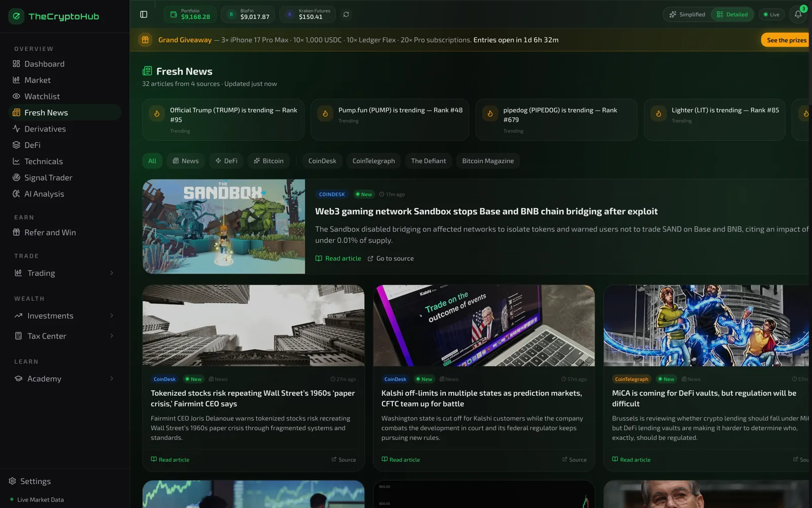Click the DeFi layers icon
This screenshot has height=508, width=812.
16,145
